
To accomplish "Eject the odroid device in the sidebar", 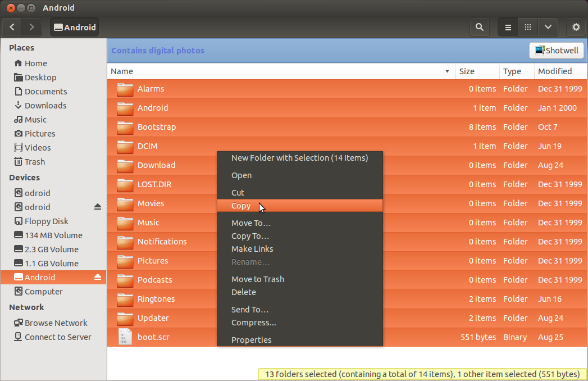I will pos(98,207).
